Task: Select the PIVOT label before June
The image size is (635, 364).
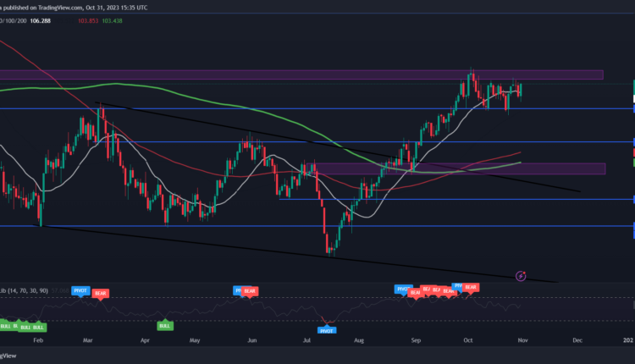Action: [x=239, y=290]
